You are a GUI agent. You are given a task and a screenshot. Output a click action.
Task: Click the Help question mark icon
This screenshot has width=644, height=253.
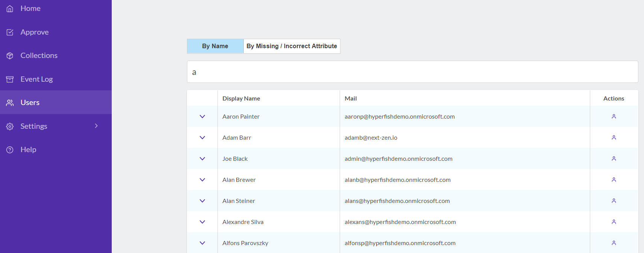(x=10, y=150)
